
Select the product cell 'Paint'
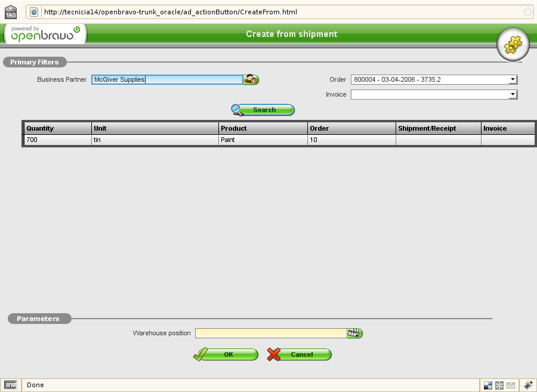[x=263, y=140]
